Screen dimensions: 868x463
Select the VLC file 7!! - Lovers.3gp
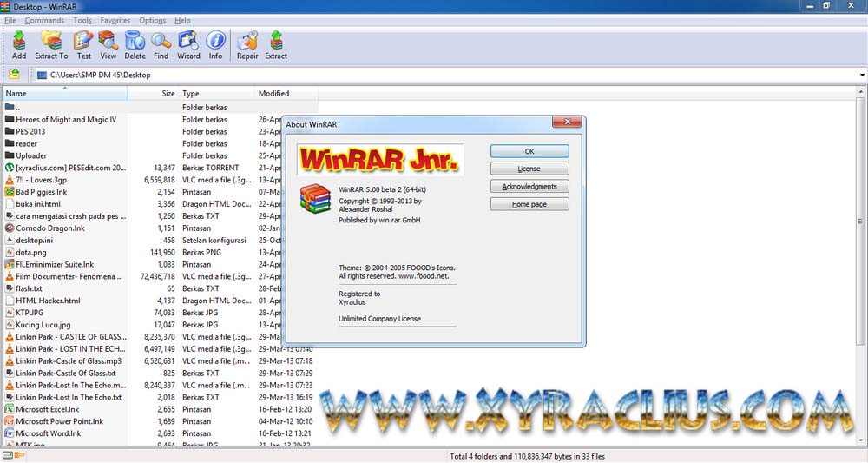tap(36, 180)
